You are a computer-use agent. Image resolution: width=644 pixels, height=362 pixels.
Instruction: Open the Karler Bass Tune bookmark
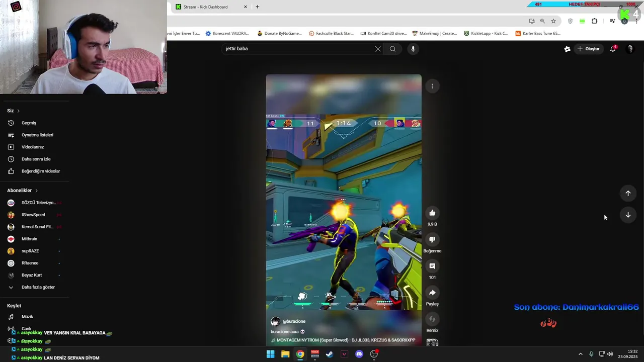click(x=537, y=33)
